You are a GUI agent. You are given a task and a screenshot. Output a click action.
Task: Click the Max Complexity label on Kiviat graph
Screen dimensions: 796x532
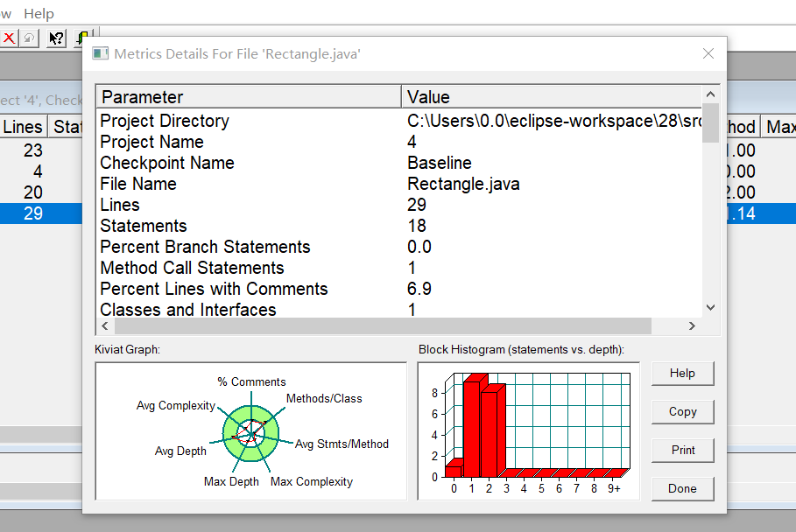311,482
